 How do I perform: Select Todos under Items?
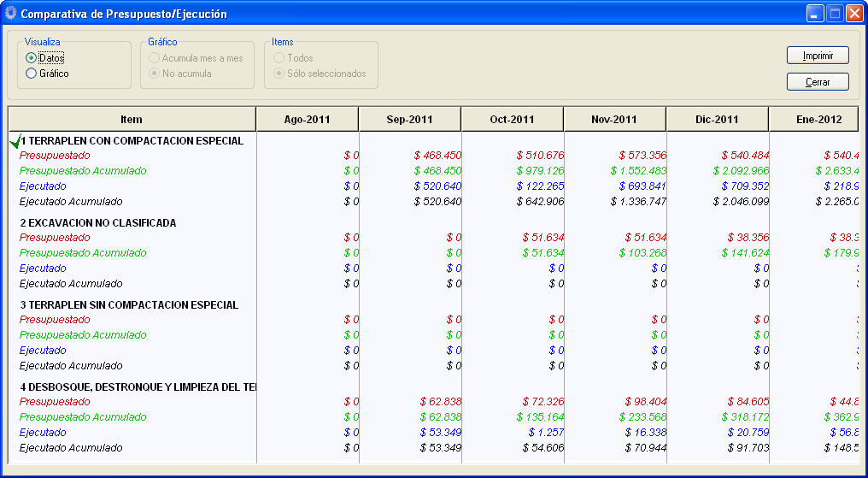(x=279, y=58)
